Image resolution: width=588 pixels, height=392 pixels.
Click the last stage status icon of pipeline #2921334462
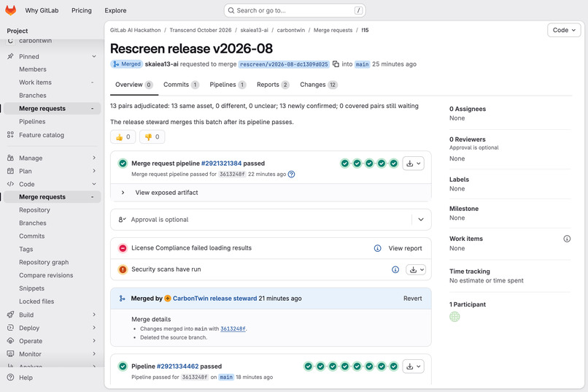point(394,366)
